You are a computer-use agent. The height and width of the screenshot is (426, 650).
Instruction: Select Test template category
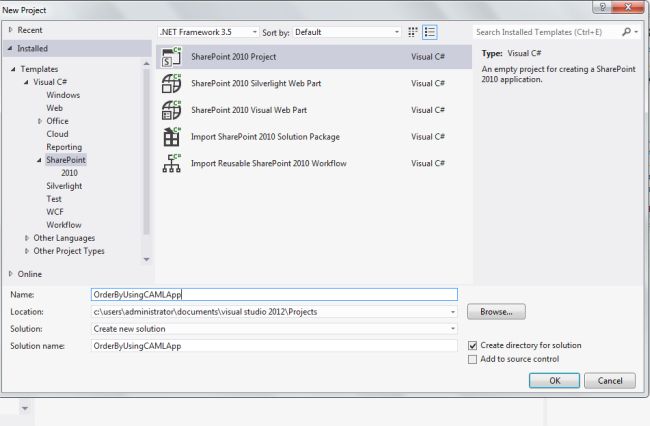click(54, 199)
